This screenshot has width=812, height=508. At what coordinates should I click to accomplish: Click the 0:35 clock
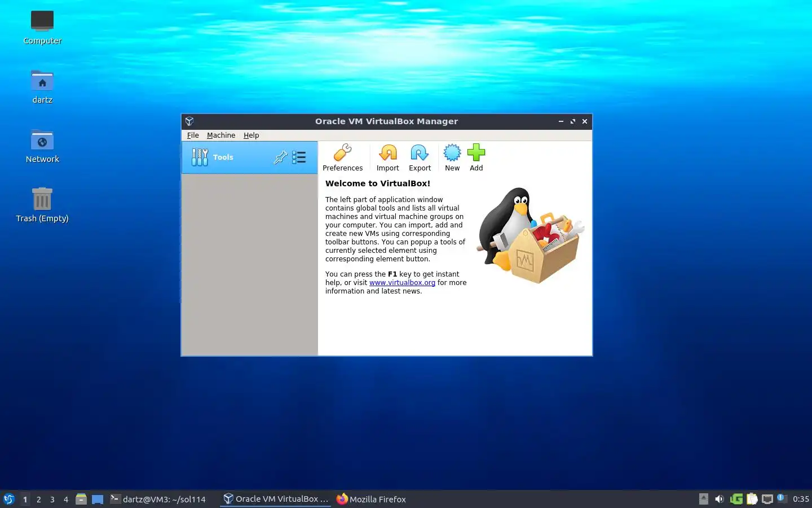[x=801, y=499]
